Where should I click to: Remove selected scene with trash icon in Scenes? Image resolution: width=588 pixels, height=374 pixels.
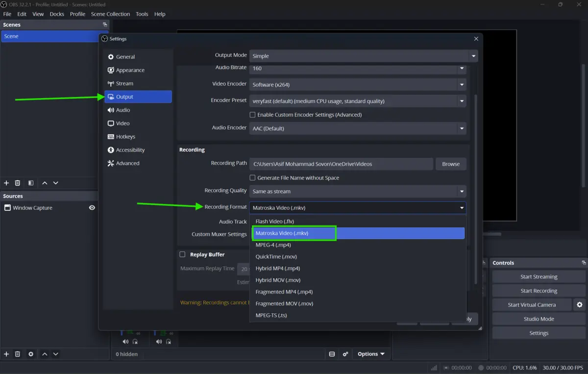point(18,183)
